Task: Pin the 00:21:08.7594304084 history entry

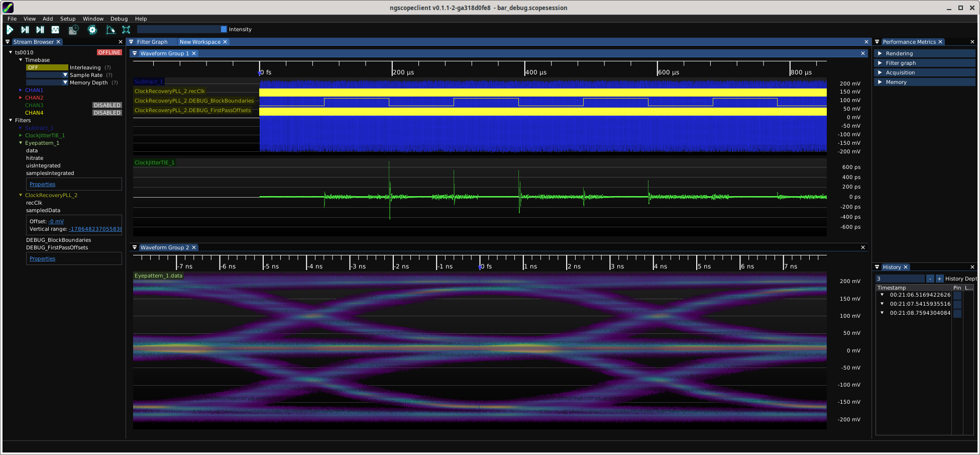Action: click(957, 313)
